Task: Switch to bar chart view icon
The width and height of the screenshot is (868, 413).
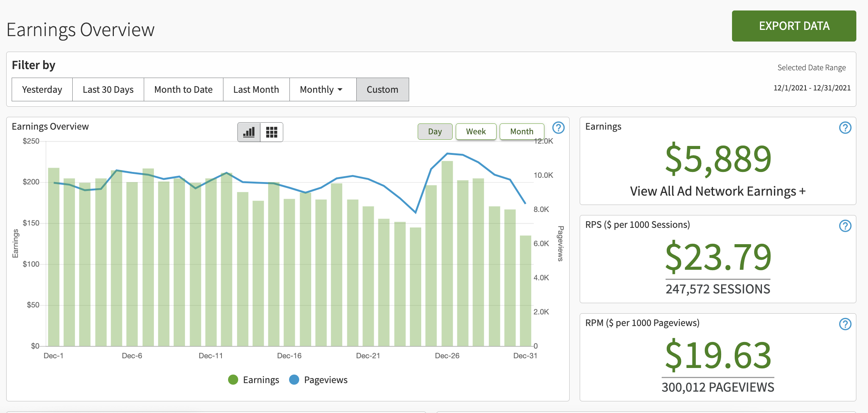Action: coord(249,132)
